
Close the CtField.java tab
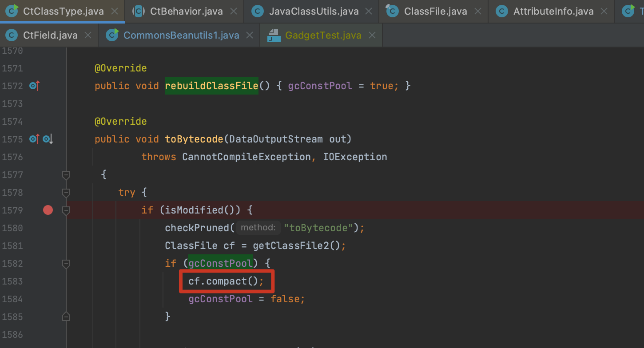[x=87, y=35]
